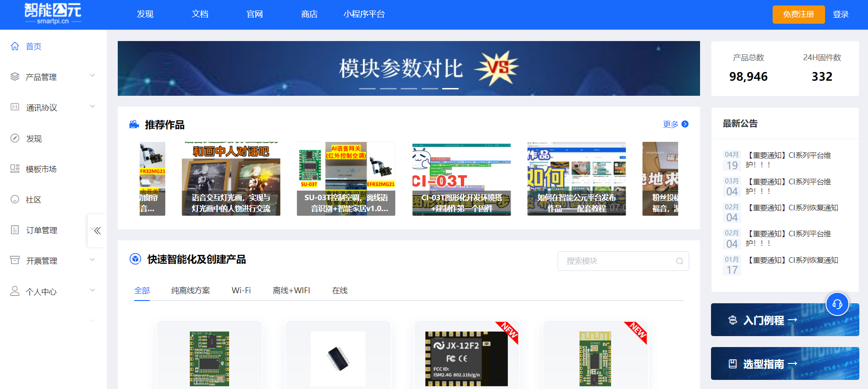Viewport: 868px width, 389px height.
Task: Select the 在线 tab
Action: click(340, 290)
